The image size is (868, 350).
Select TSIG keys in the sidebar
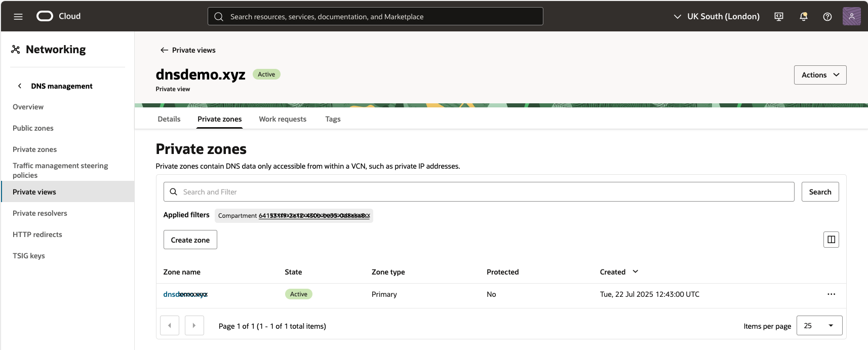click(x=29, y=256)
